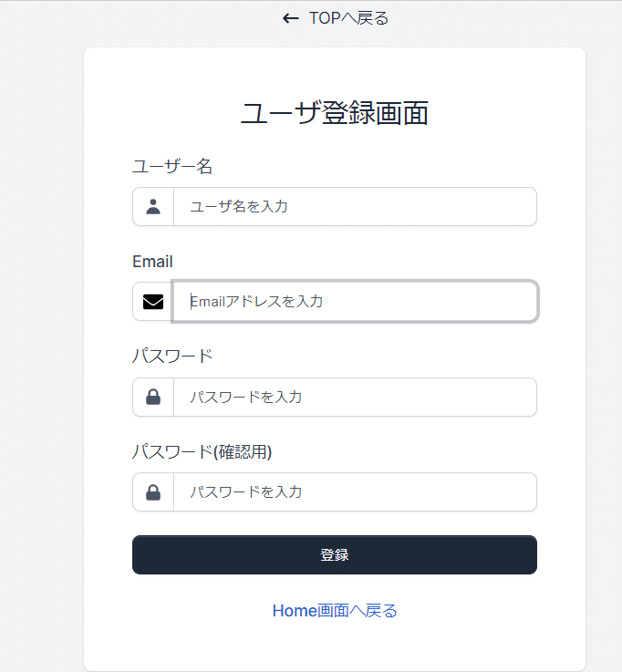622x672 pixels.
Task: Click the Emailアドレスを入力 input field
Action: (354, 302)
